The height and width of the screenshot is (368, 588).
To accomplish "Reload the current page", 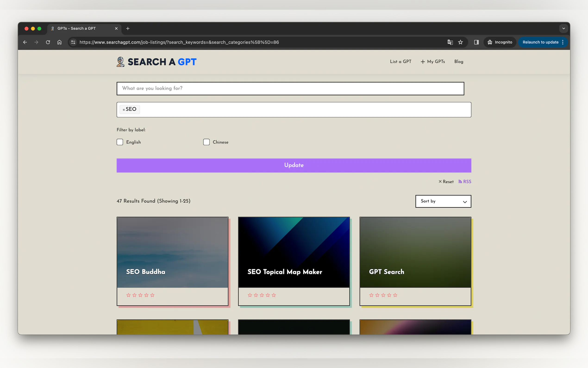I will point(48,42).
